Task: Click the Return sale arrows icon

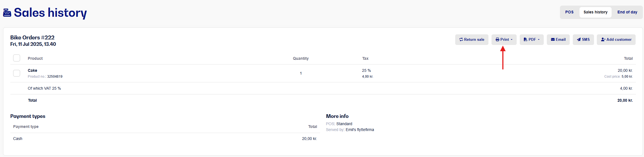Action: click(461, 40)
